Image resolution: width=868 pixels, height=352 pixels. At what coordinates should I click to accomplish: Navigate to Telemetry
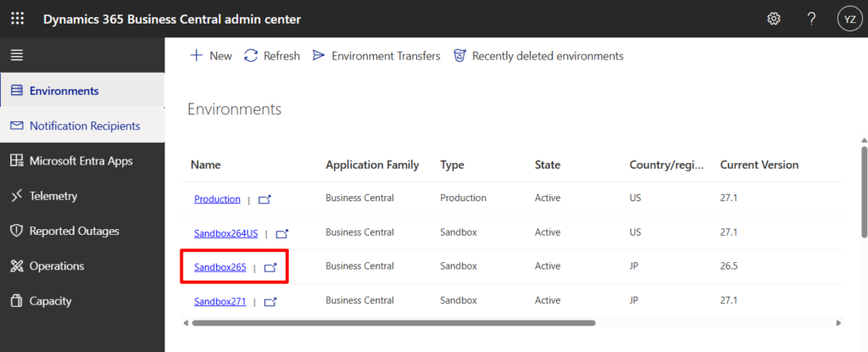pyautogui.click(x=53, y=196)
